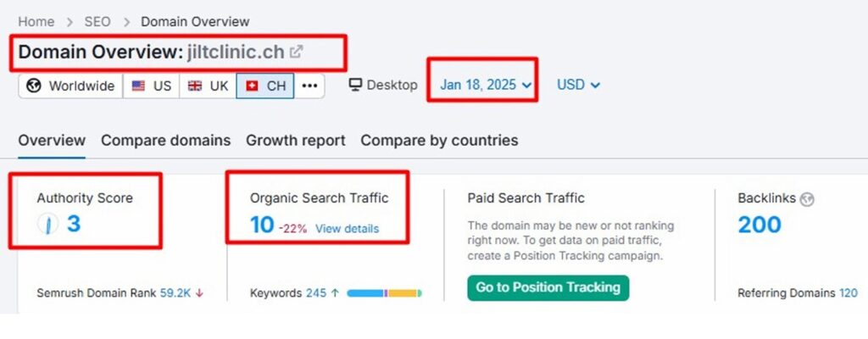Click the US flag icon

(x=138, y=86)
